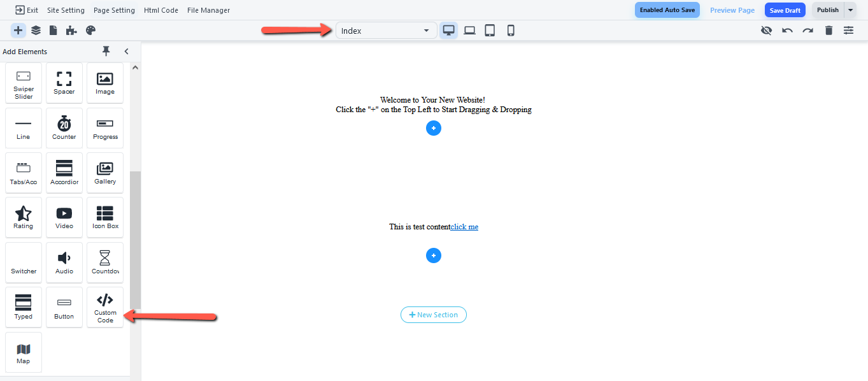Select the Custom Code element
The height and width of the screenshot is (381, 868).
click(105, 307)
